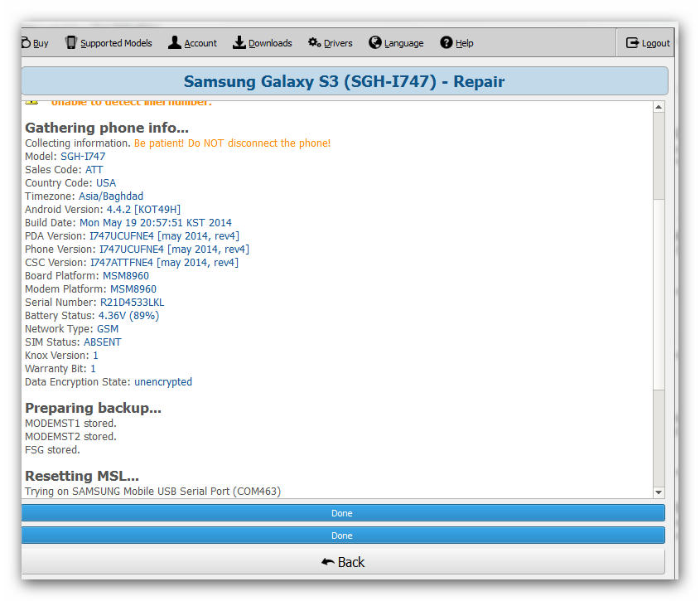Click the upper Done progress bar
Image resolution: width=700 pixels, height=601 pixels.
tap(343, 513)
